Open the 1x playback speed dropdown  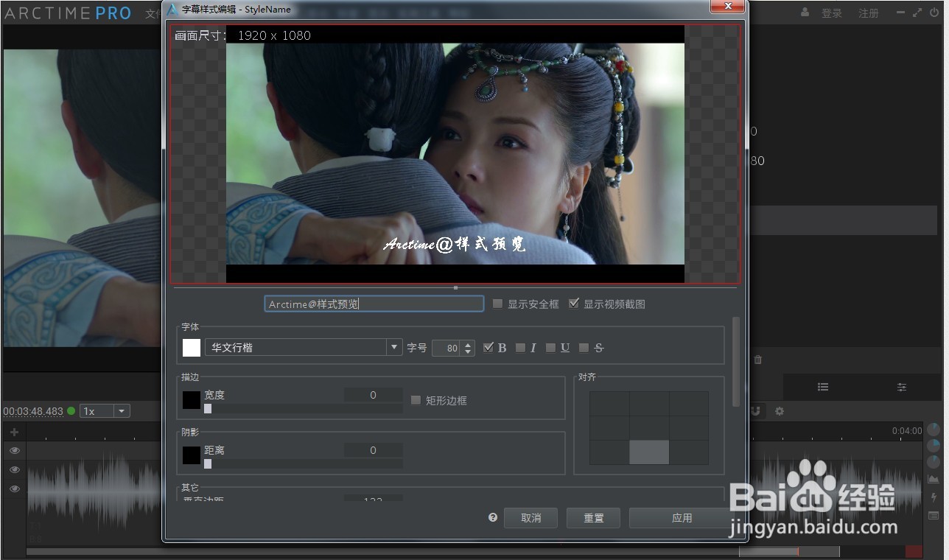coord(105,411)
